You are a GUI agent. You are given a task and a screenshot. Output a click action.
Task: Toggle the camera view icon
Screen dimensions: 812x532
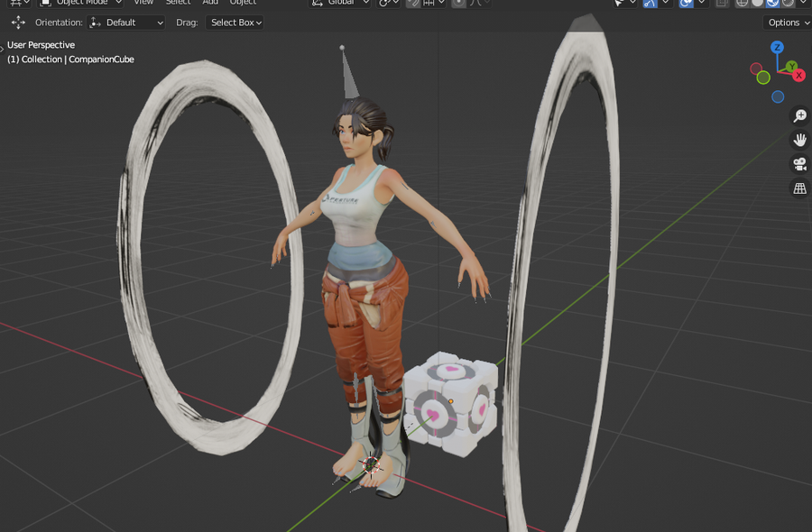point(800,164)
